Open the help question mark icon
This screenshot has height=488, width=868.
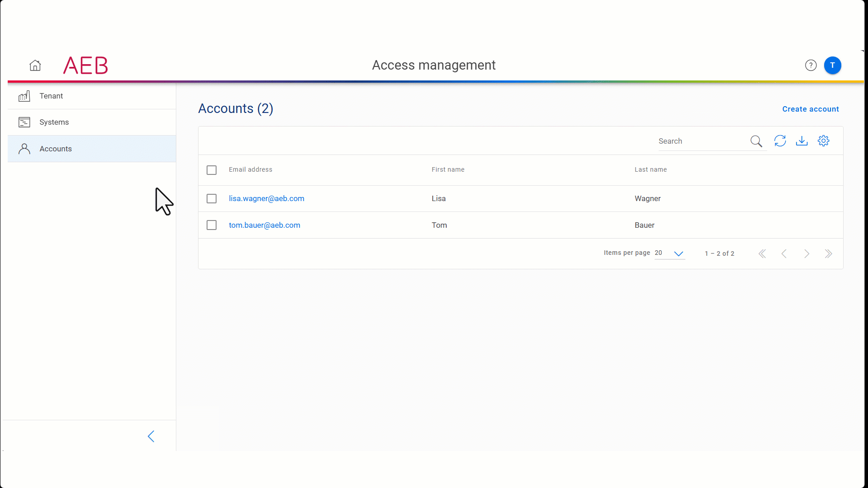[811, 66]
